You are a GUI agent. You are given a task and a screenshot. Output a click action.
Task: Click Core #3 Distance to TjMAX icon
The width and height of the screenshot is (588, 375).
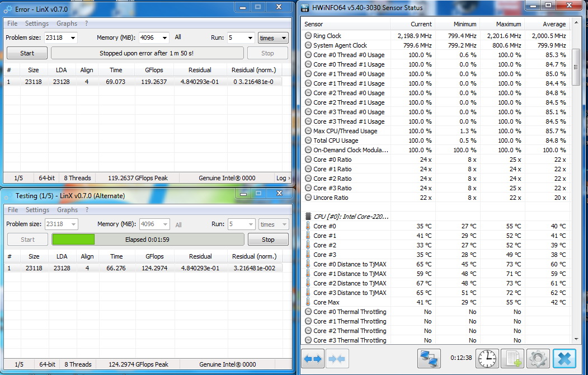pyautogui.click(x=308, y=293)
